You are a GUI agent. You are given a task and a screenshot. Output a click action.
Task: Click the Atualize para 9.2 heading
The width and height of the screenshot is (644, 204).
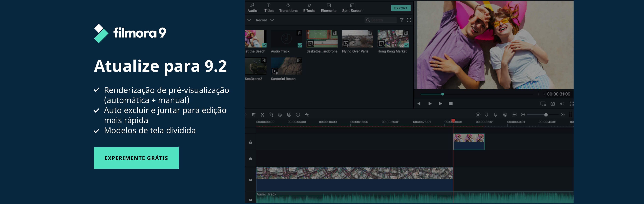[160, 66]
